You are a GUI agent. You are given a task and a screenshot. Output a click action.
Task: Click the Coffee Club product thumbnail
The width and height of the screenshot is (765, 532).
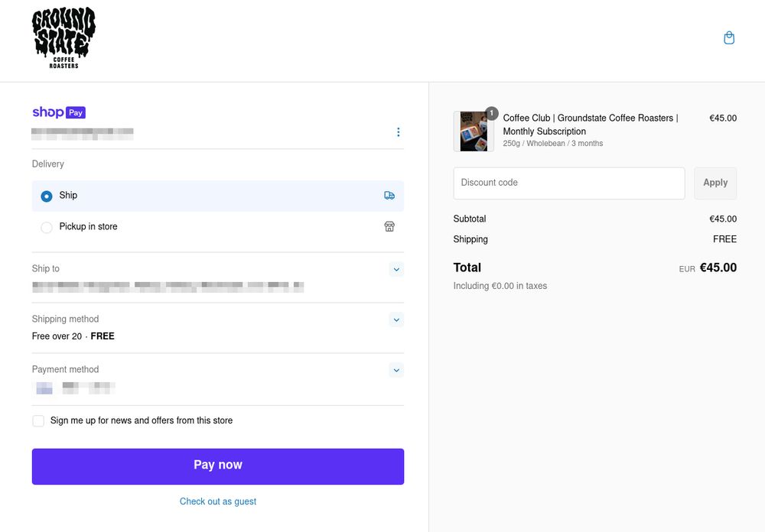(x=474, y=132)
